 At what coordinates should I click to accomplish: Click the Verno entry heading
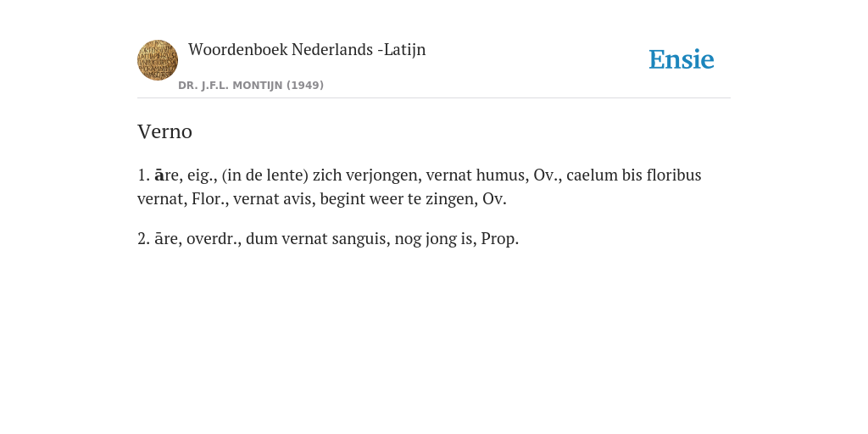[x=164, y=131]
